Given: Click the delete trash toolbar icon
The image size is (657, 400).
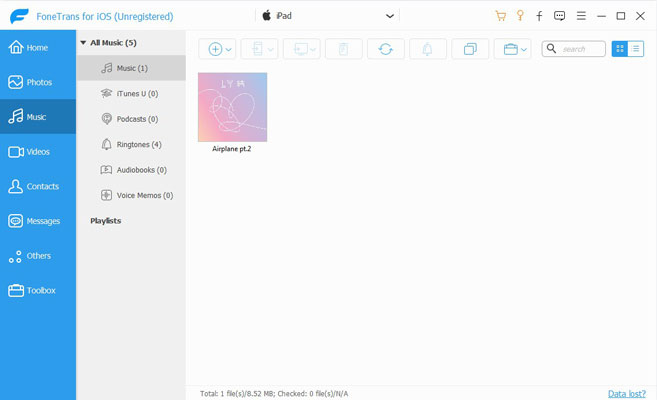Looking at the screenshot, I should (344, 49).
